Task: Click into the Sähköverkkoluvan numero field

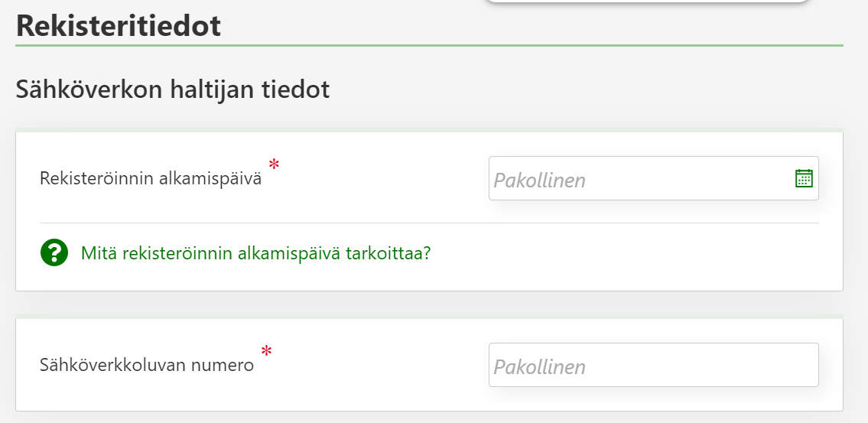Action: 653,366
